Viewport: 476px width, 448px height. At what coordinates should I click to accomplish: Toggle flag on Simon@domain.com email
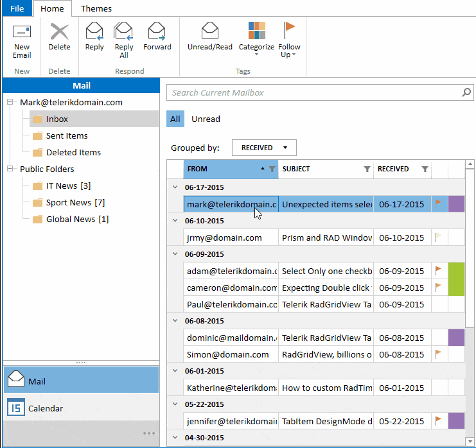click(x=438, y=354)
